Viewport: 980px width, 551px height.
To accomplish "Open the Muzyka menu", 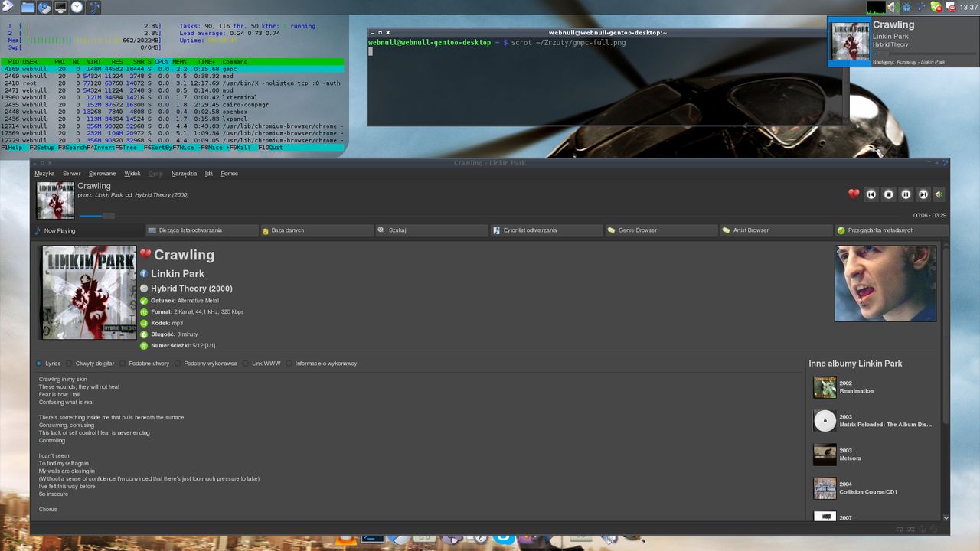I will [44, 174].
